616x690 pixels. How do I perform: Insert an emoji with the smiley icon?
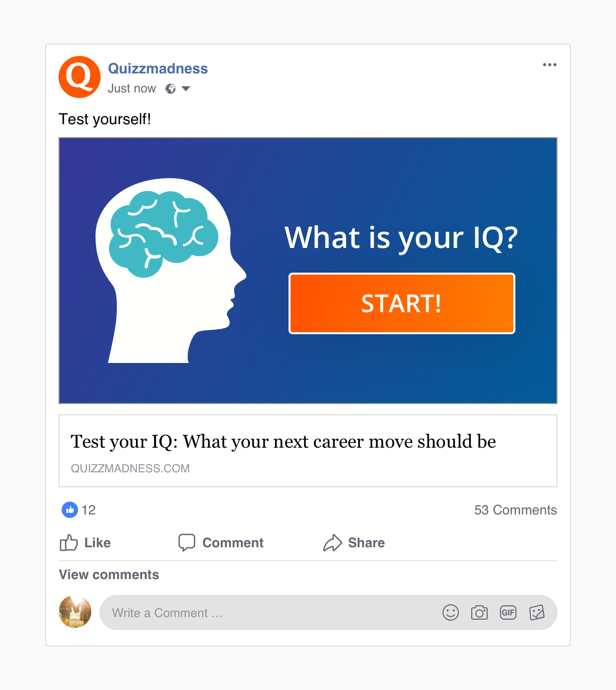(451, 612)
